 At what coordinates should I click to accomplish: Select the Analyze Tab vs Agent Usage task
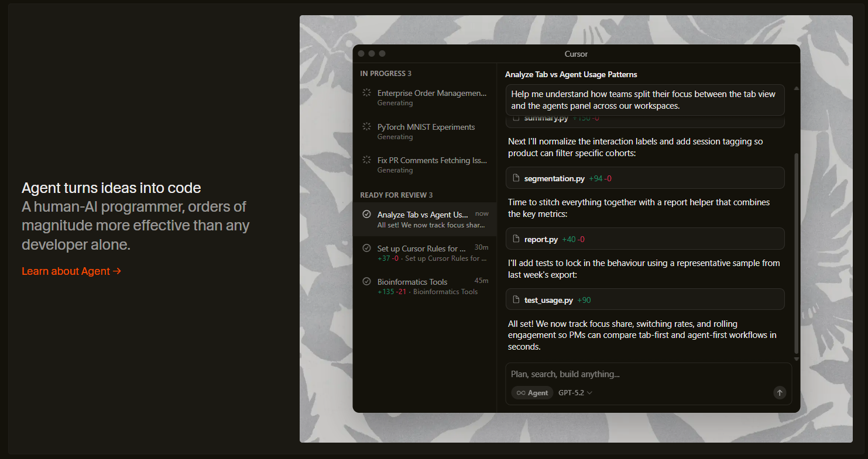click(x=424, y=219)
